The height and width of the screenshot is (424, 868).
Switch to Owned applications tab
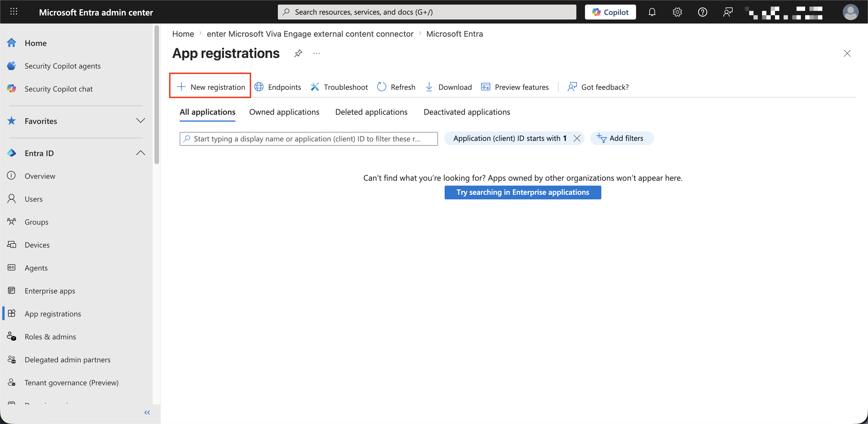click(x=284, y=112)
